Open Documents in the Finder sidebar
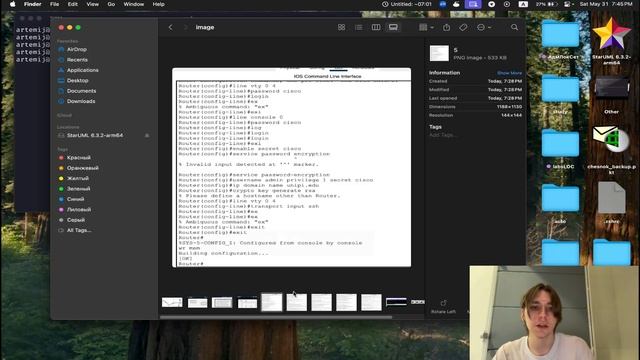Screen dimensions: 640x360 pos(81,91)
